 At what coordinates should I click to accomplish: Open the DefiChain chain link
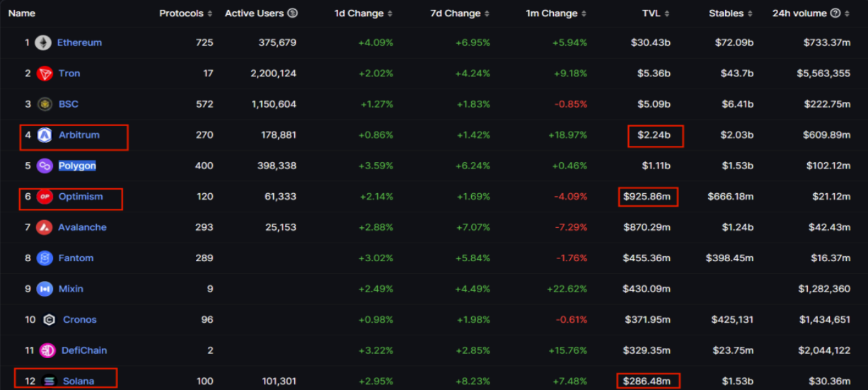84,350
